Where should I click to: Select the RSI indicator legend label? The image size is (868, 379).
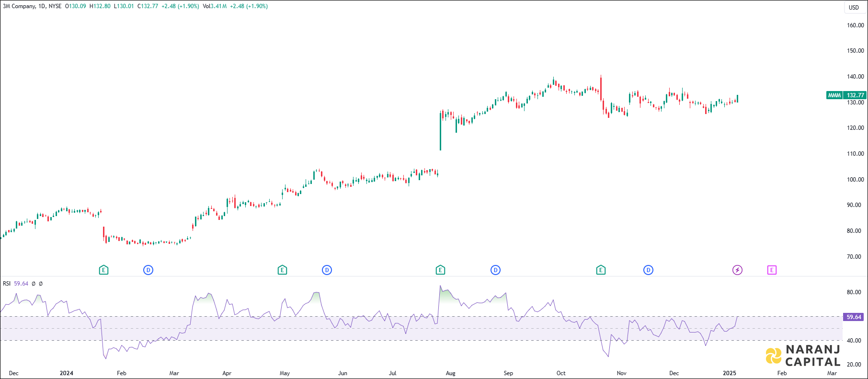click(7, 284)
